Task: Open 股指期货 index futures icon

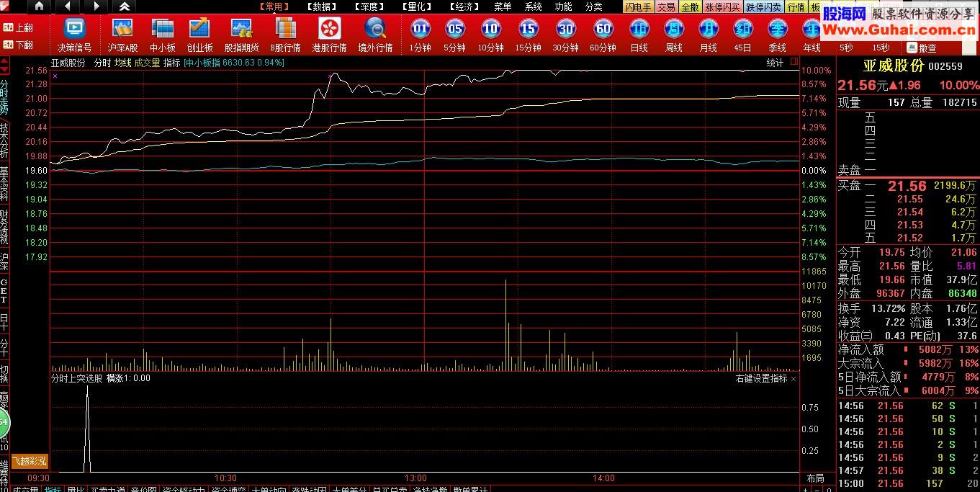Action: 241,35
